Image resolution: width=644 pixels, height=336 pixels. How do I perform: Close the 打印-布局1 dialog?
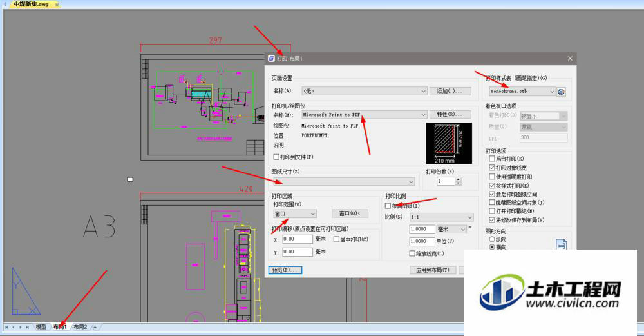[x=570, y=59]
